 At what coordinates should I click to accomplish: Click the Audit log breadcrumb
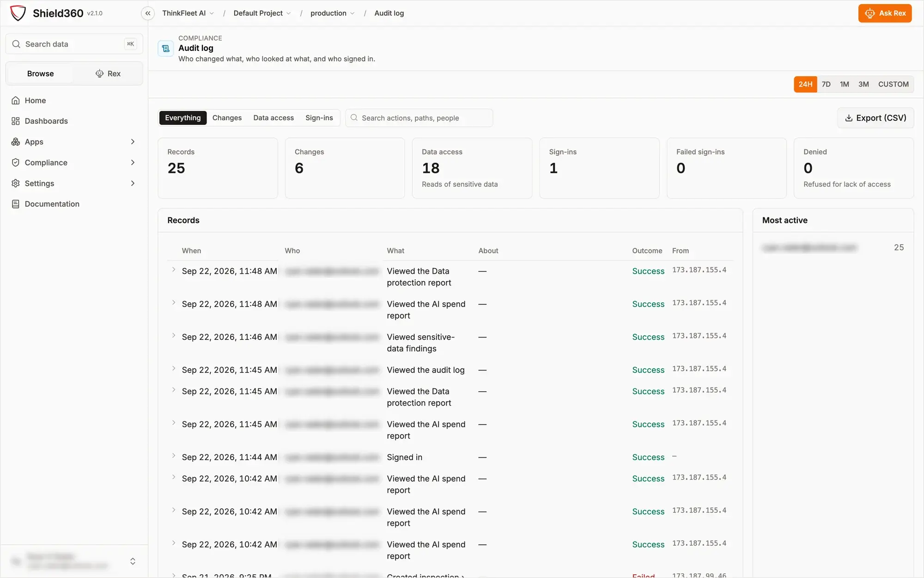[x=389, y=13]
